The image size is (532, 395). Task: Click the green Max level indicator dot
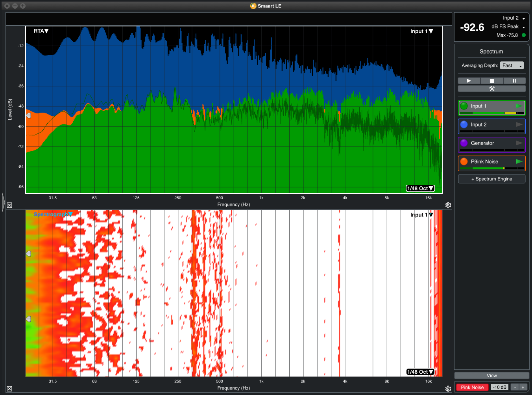click(524, 35)
